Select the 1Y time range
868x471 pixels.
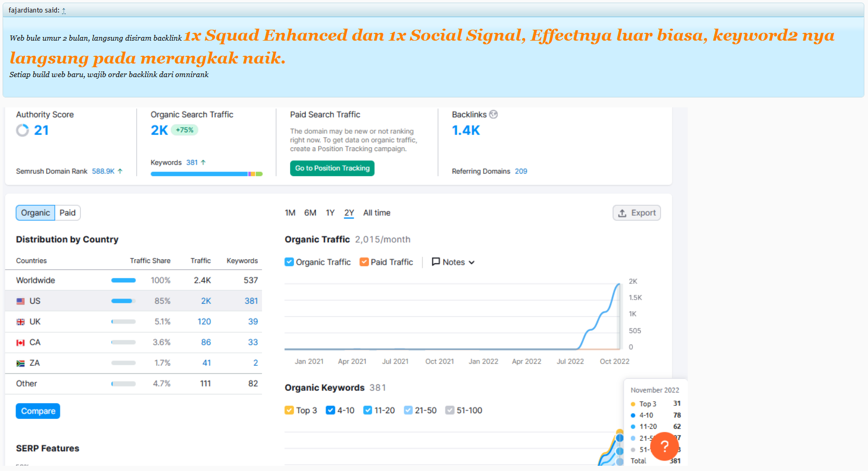(330, 213)
